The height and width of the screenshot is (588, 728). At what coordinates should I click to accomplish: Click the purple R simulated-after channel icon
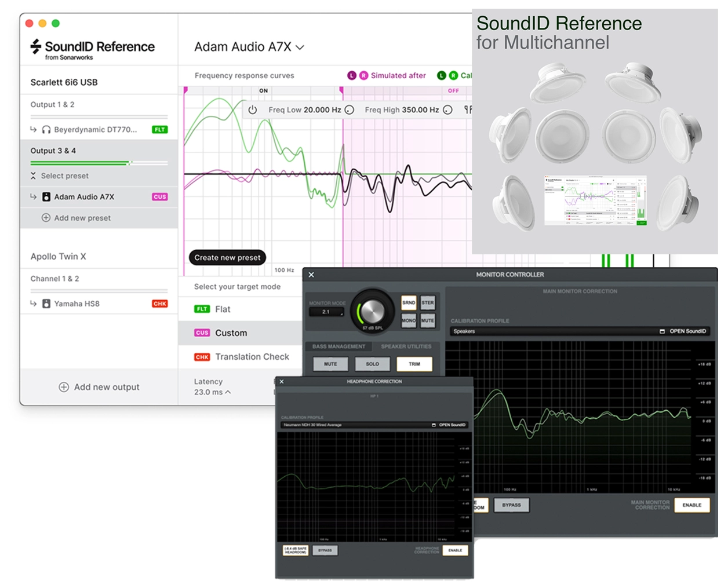pos(364,75)
